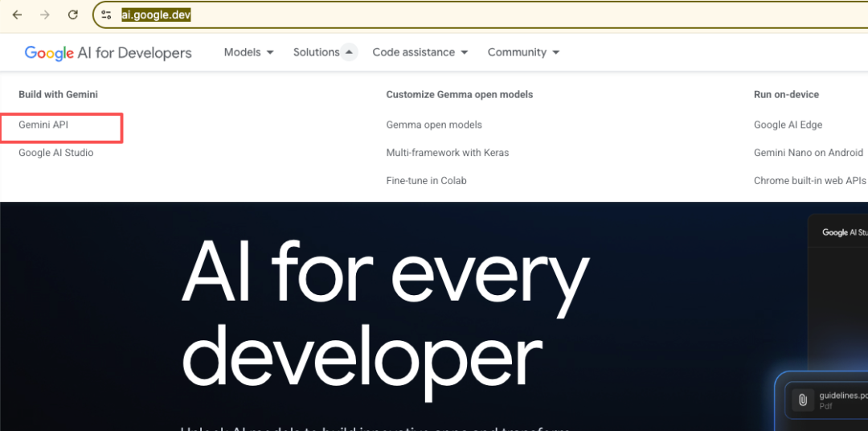Reload the page with the refresh icon
Screen dimensions: 868x431
[x=72, y=15]
